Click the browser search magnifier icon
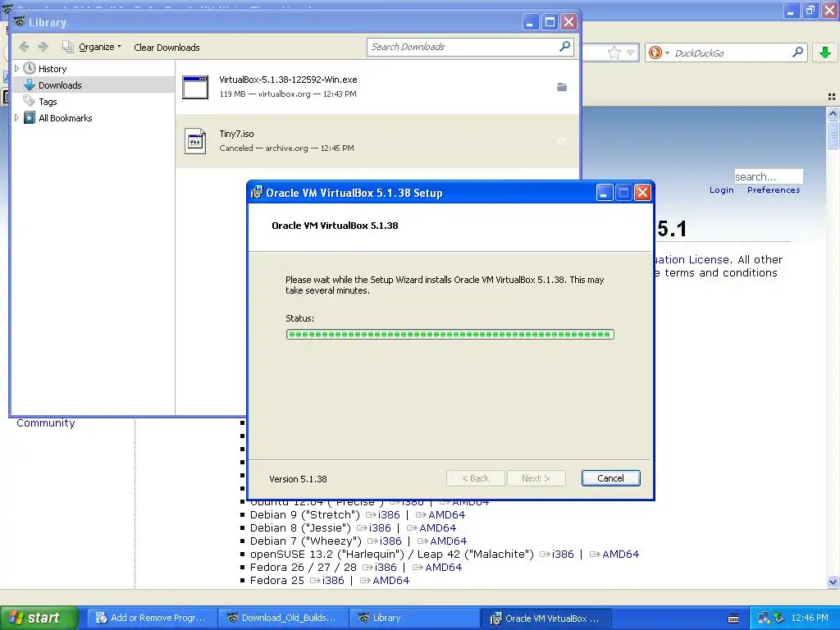This screenshot has width=840, height=630. [797, 52]
